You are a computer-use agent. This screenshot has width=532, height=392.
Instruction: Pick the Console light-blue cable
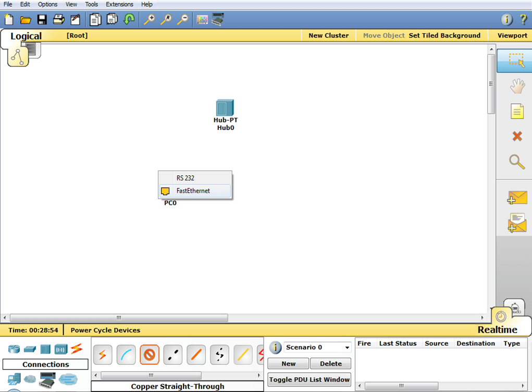[x=126, y=355]
